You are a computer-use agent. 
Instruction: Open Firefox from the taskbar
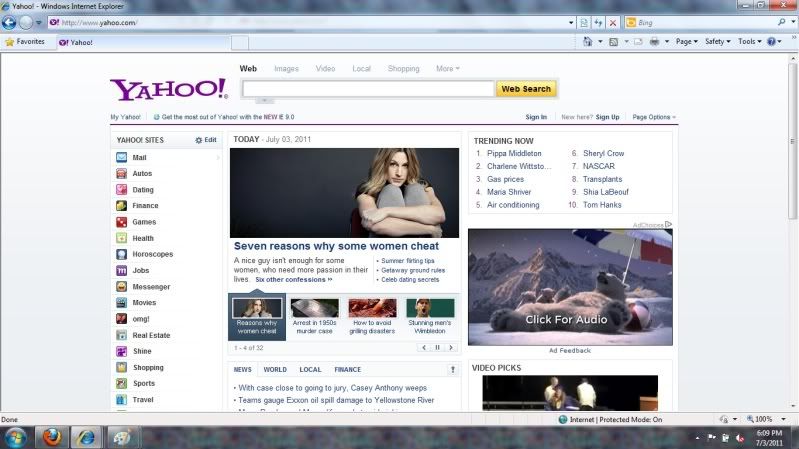pyautogui.click(x=51, y=437)
